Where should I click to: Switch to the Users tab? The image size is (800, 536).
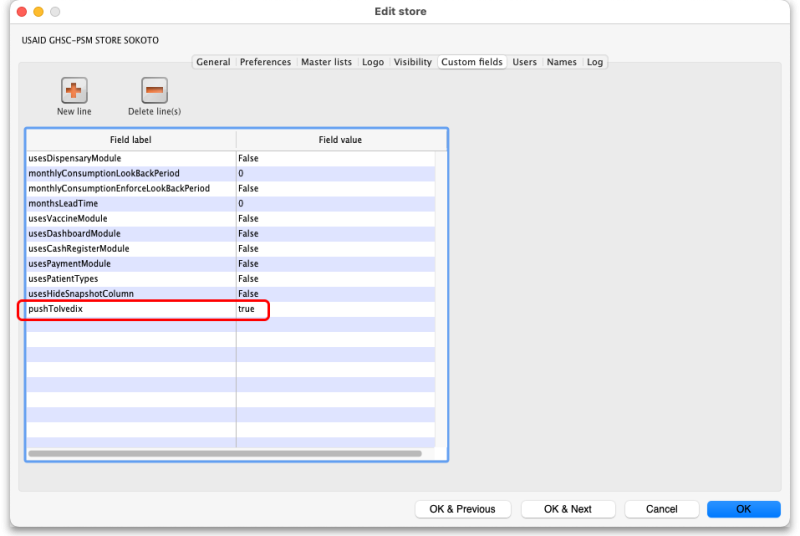524,62
